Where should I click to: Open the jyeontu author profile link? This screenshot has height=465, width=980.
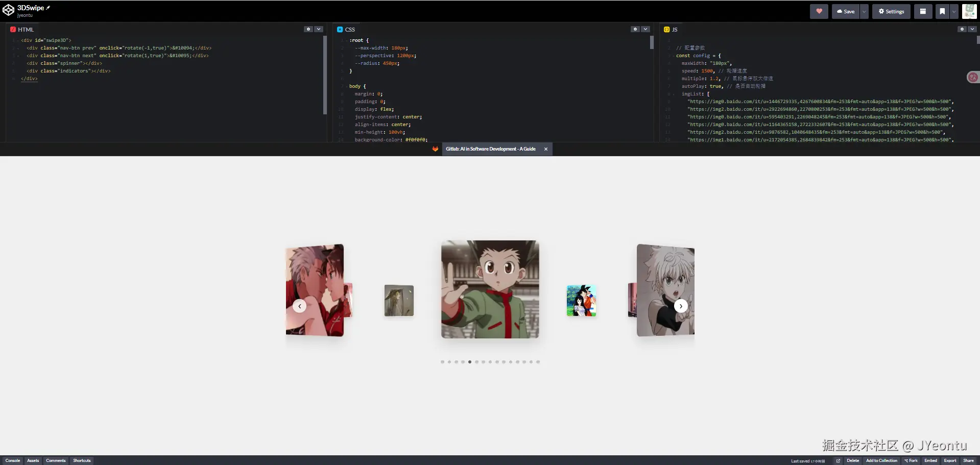(25, 15)
